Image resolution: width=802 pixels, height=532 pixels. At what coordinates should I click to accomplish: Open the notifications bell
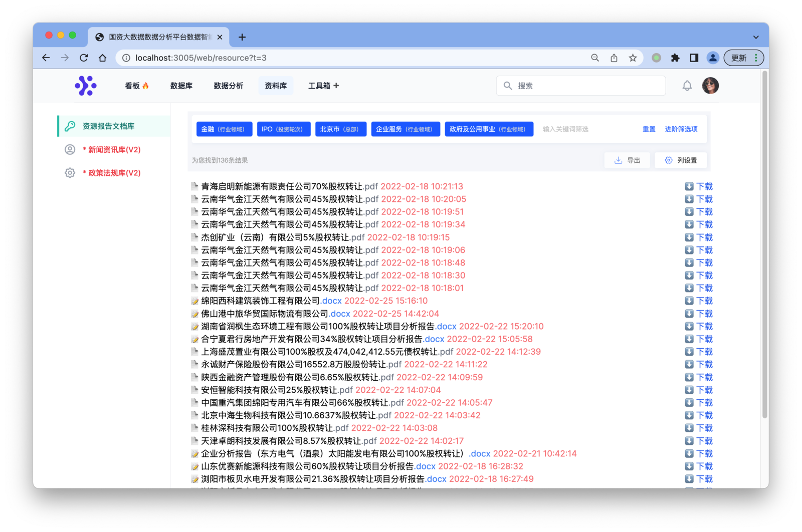687,86
